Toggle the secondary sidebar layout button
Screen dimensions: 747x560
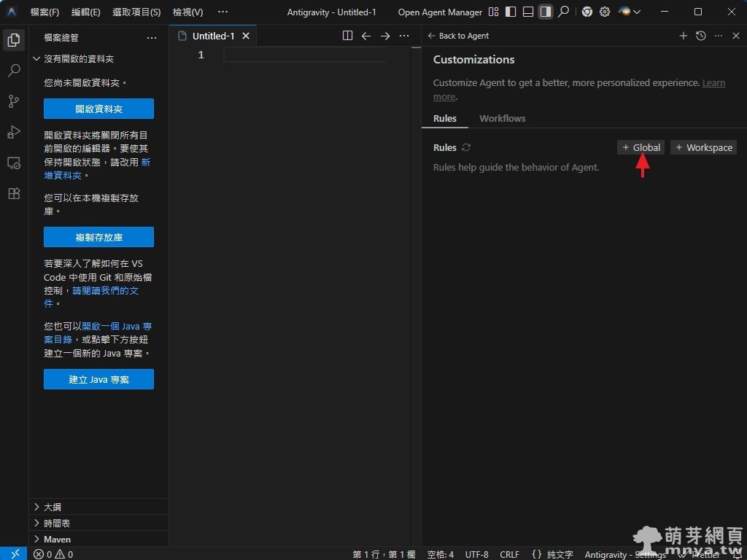pos(545,12)
